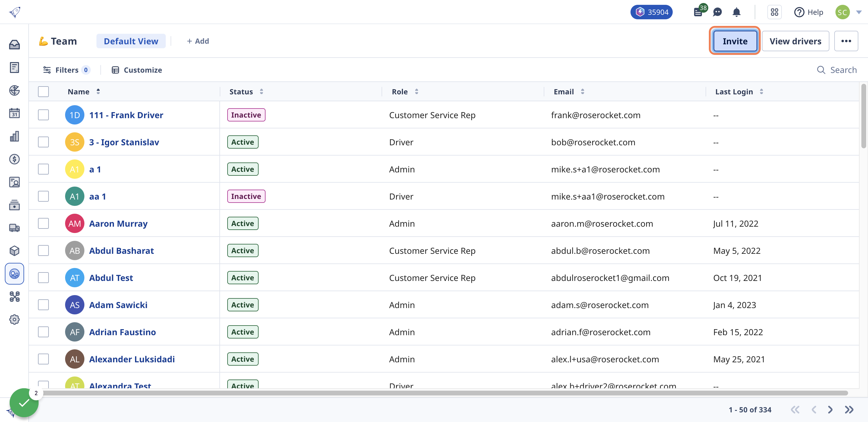Click email adam.s@roserocket.com
868x422 pixels.
click(x=599, y=305)
